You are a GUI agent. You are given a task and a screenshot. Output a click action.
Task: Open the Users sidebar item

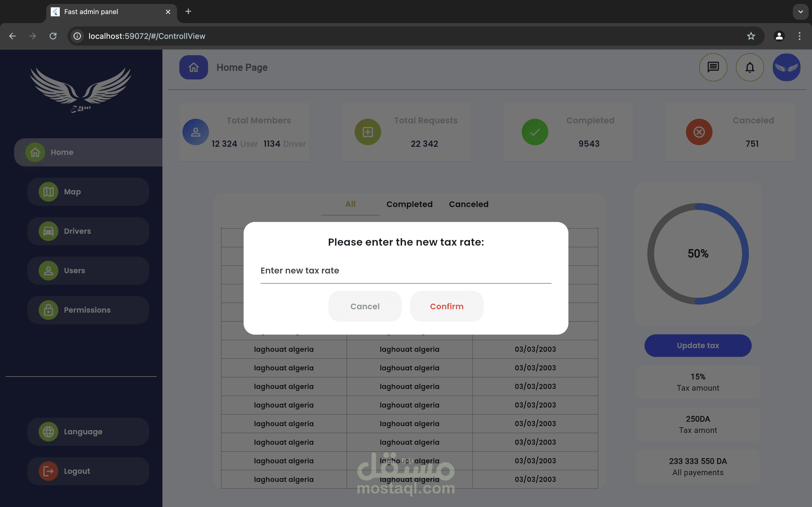pyautogui.click(x=88, y=271)
